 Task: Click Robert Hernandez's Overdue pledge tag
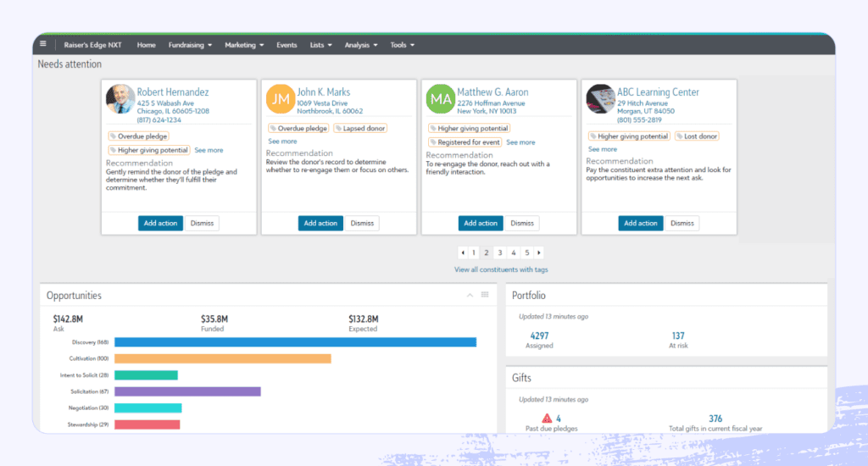point(138,136)
